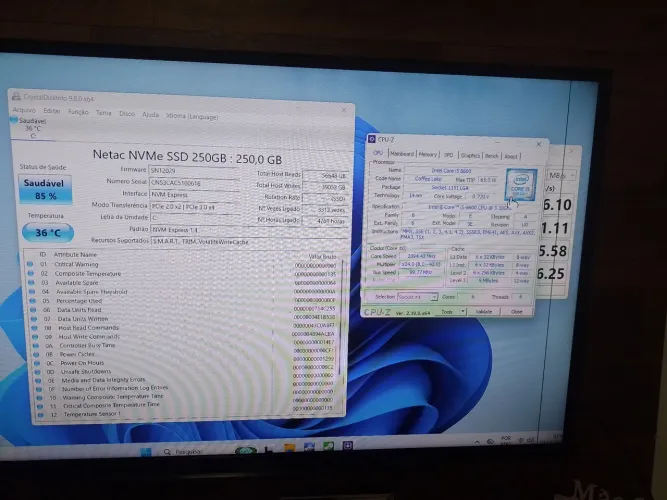
Task: Click the Attribute Name column header
Action: click(75, 254)
